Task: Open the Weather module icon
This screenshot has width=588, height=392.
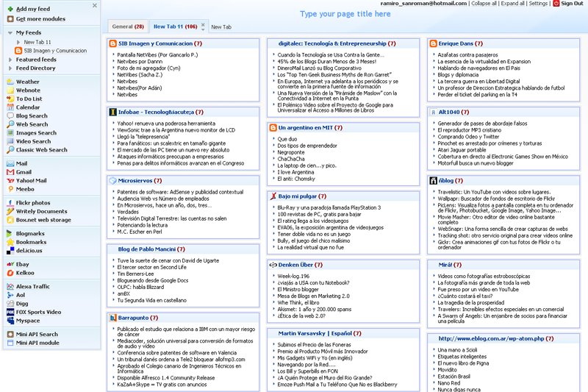Action: [x=10, y=82]
